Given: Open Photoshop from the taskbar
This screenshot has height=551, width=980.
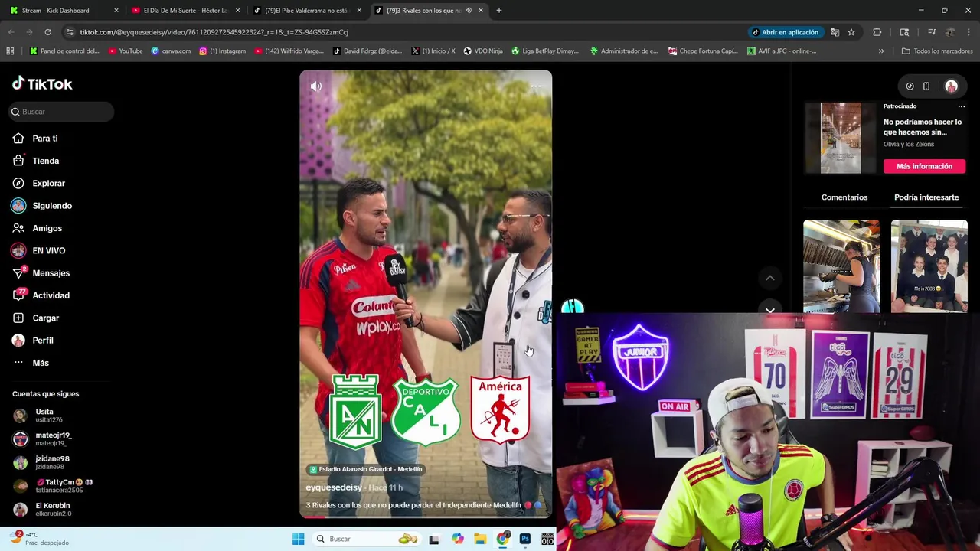Looking at the screenshot, I should tap(525, 539).
